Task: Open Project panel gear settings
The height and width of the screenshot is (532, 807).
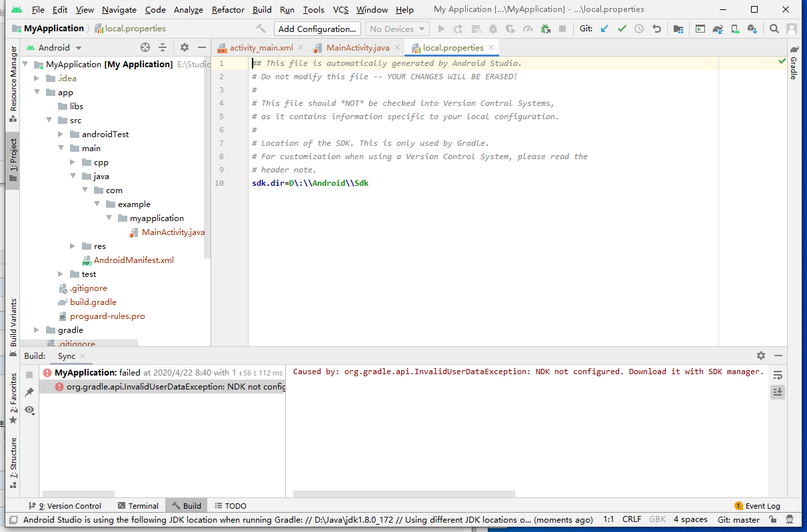Action: coord(185,47)
